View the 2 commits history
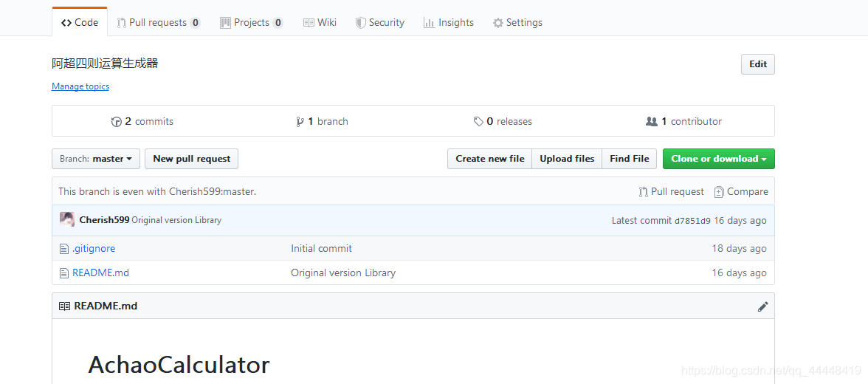The image size is (868, 384). (x=142, y=121)
